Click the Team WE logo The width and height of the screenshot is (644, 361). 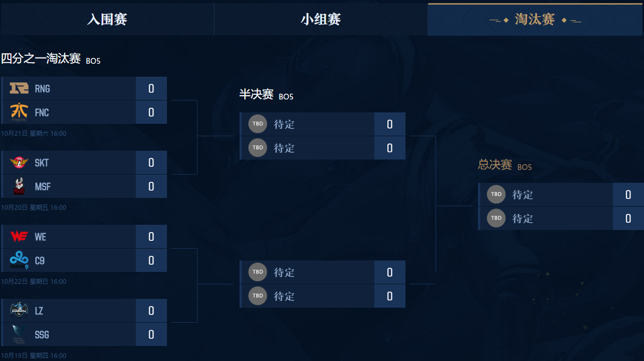(19, 237)
